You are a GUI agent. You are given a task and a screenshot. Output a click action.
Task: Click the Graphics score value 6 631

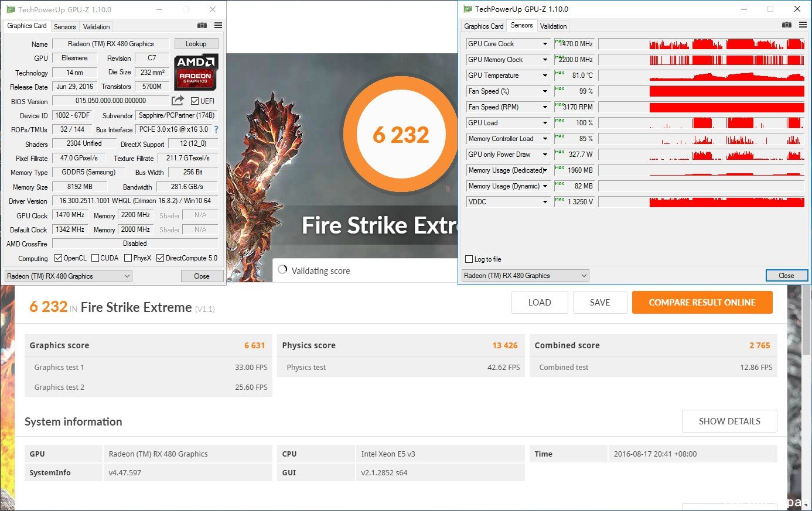(255, 345)
